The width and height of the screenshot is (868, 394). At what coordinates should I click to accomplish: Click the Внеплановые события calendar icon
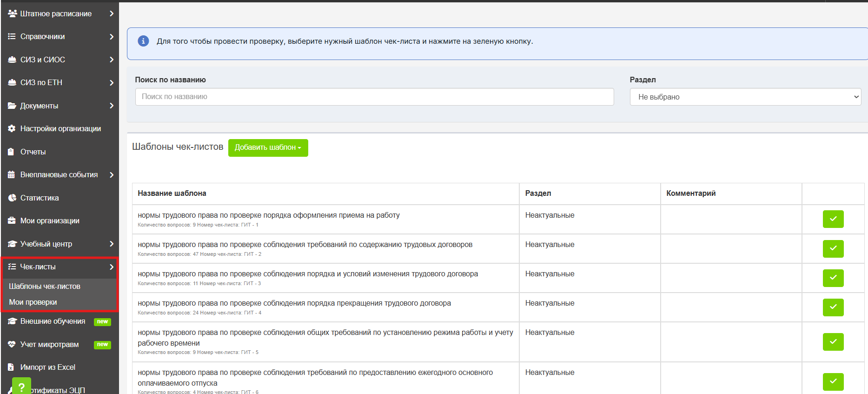coord(12,174)
